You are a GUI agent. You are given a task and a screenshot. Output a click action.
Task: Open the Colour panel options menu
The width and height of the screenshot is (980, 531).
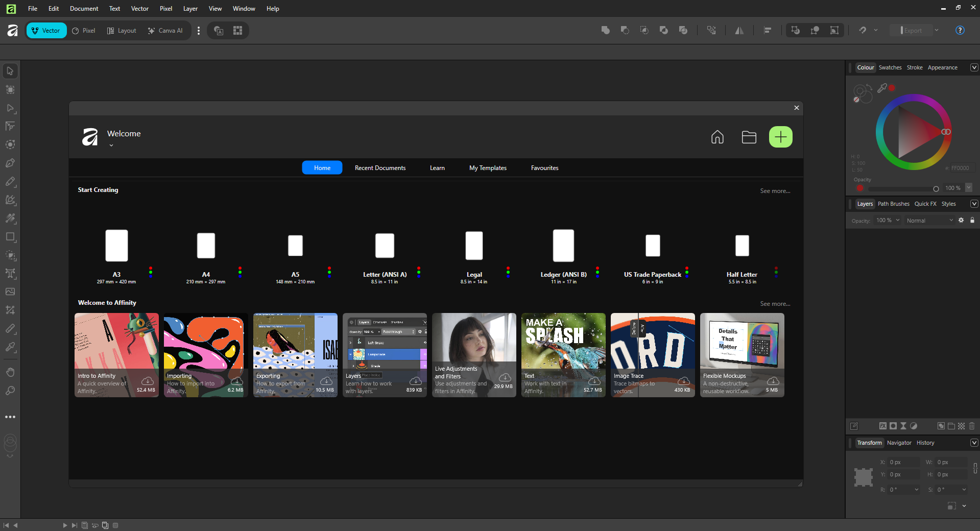coord(974,67)
